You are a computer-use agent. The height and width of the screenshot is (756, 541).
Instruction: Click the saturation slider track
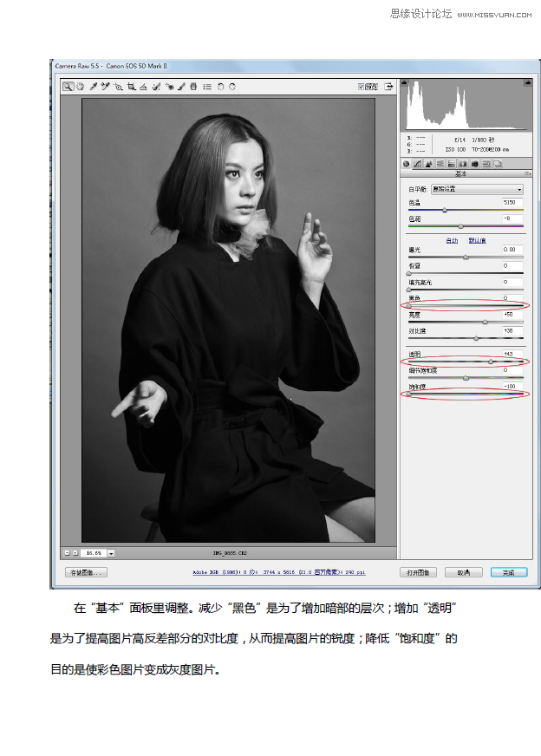(466, 394)
